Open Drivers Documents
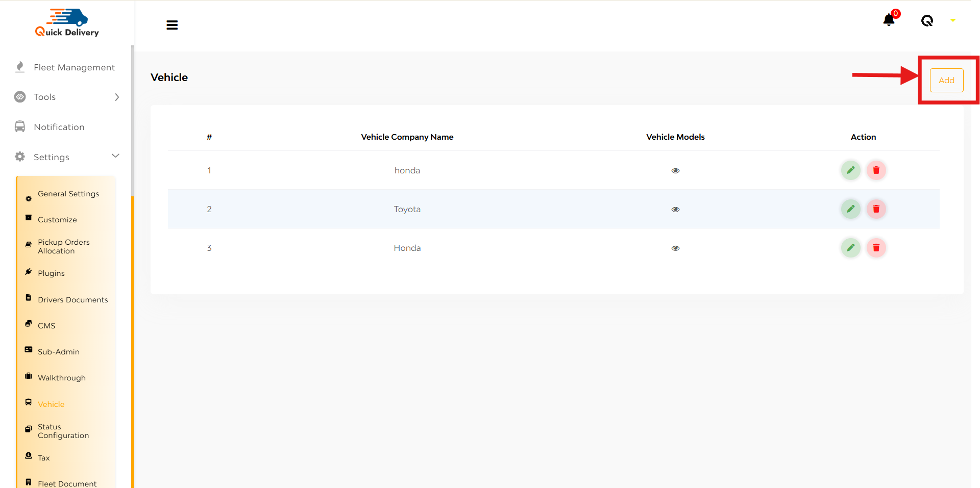The width and height of the screenshot is (980, 488). coord(72,300)
